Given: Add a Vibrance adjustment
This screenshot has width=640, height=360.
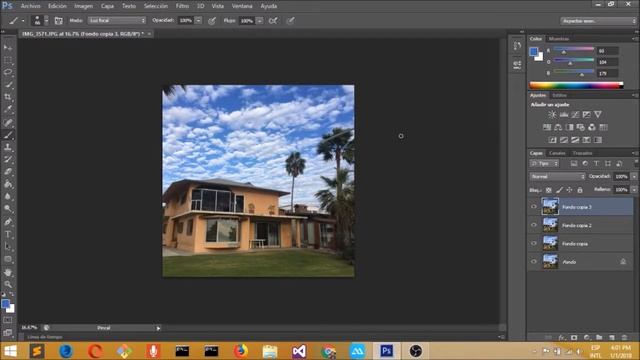Looking at the screenshot, I should [x=598, y=115].
